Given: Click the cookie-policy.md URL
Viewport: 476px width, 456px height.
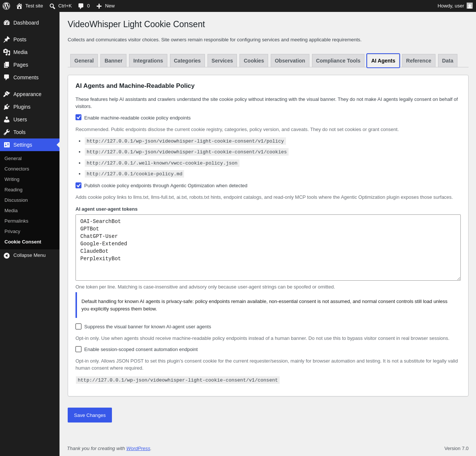Looking at the screenshot, I should point(135,174).
